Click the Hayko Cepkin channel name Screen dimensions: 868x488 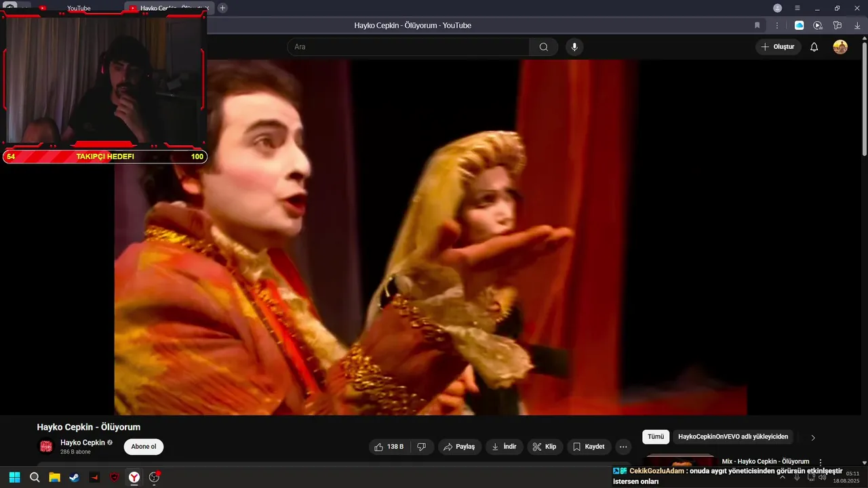click(x=83, y=443)
